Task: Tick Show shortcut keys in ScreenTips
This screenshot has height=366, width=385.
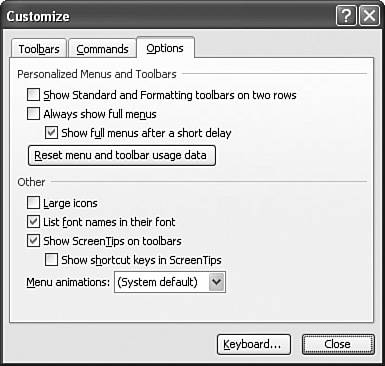Action: pos(51,260)
